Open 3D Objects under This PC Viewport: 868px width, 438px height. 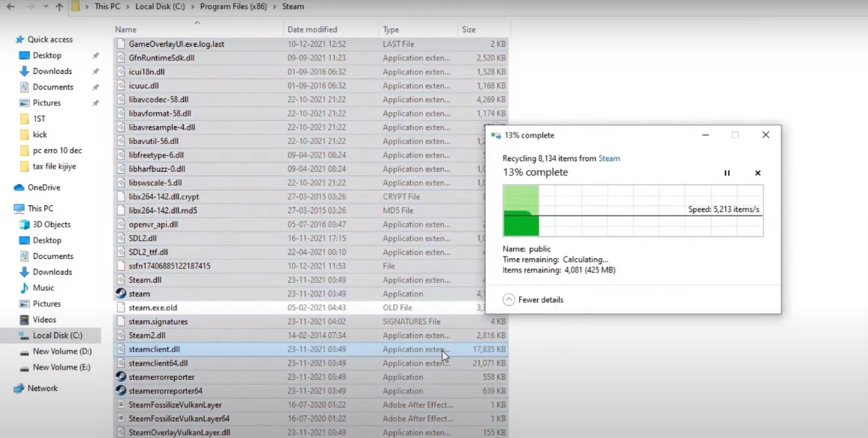tap(52, 225)
